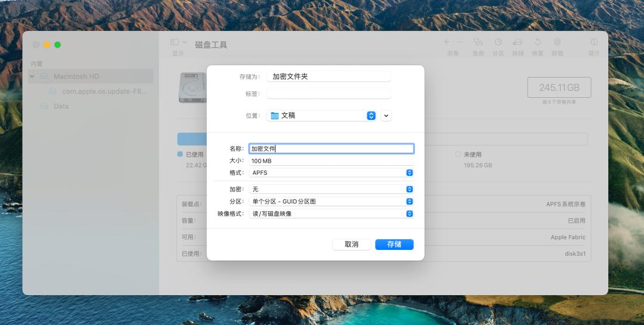The width and height of the screenshot is (644, 325).
Task: Click the Macintosh HD disk icon in sidebar
Action: click(44, 76)
